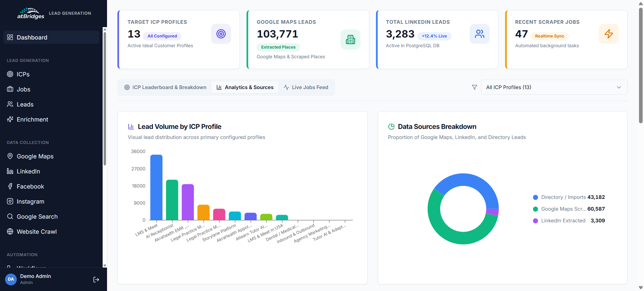Open the Dashboard sidebar item
This screenshot has height=291, width=644.
point(51,37)
